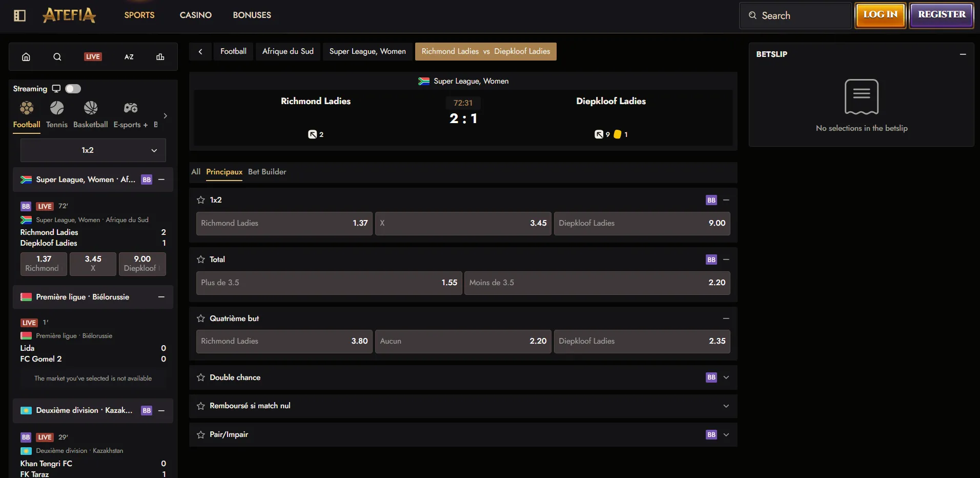980x478 pixels.
Task: Select the Basketball sport icon
Action: 91,108
